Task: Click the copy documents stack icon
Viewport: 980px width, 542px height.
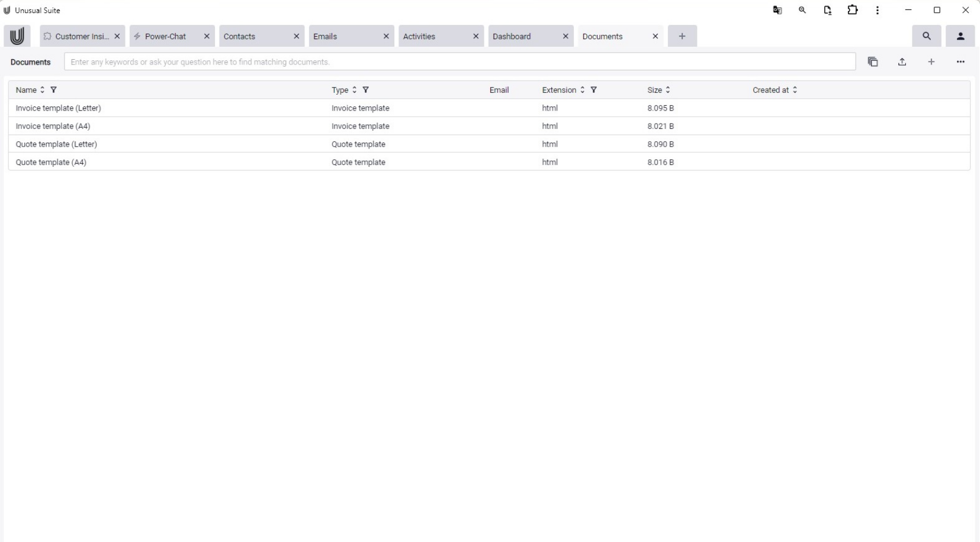Action: tap(873, 62)
